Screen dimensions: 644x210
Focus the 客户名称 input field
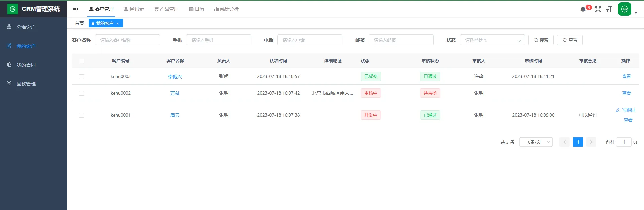pyautogui.click(x=127, y=40)
